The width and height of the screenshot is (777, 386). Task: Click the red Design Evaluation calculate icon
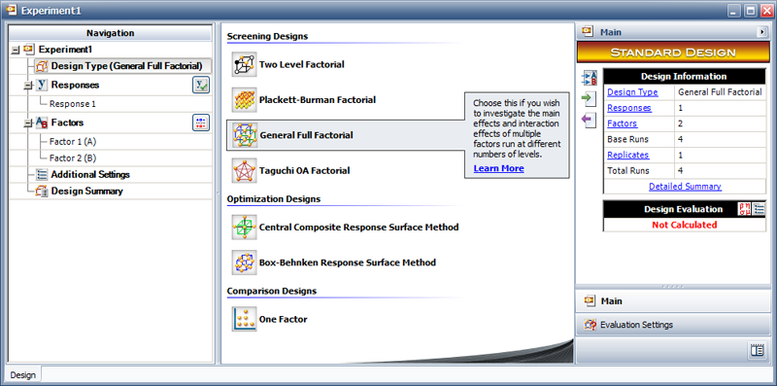click(744, 209)
